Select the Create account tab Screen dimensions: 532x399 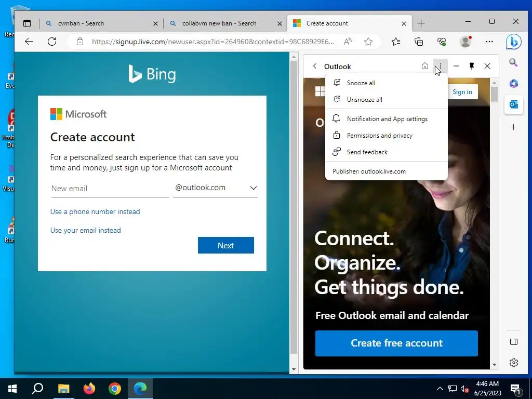350,23
